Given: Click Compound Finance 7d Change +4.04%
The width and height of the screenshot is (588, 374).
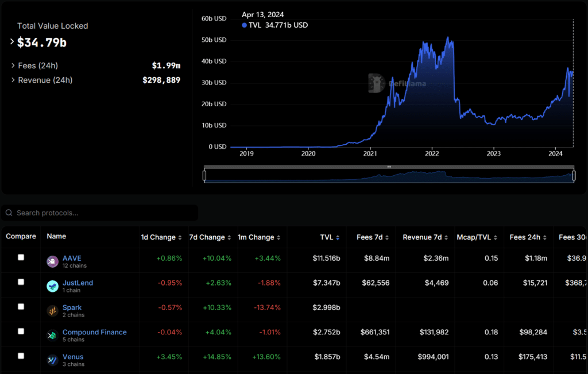Looking at the screenshot, I should click(x=218, y=332).
